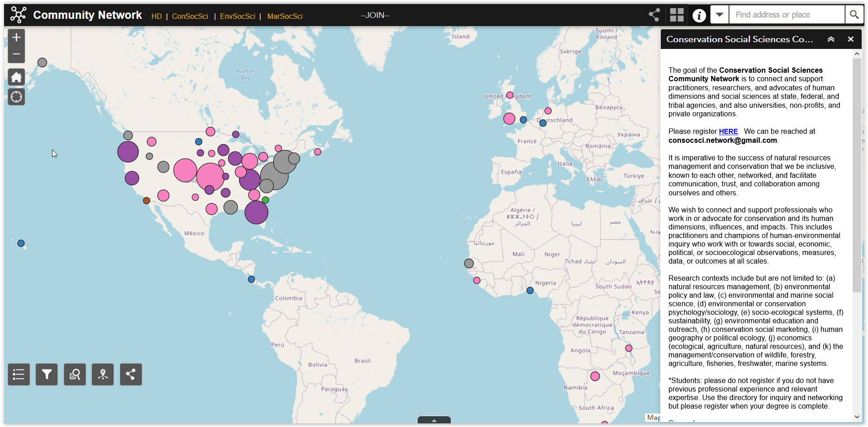The image size is (868, 427).
Task: Expand the attribute table bottom arrow
Action: click(434, 421)
